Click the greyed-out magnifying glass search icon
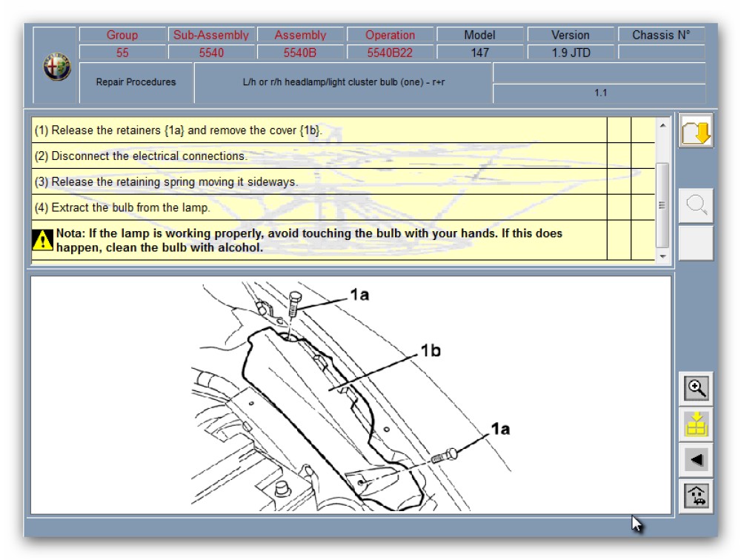741x560 pixels. 696,206
